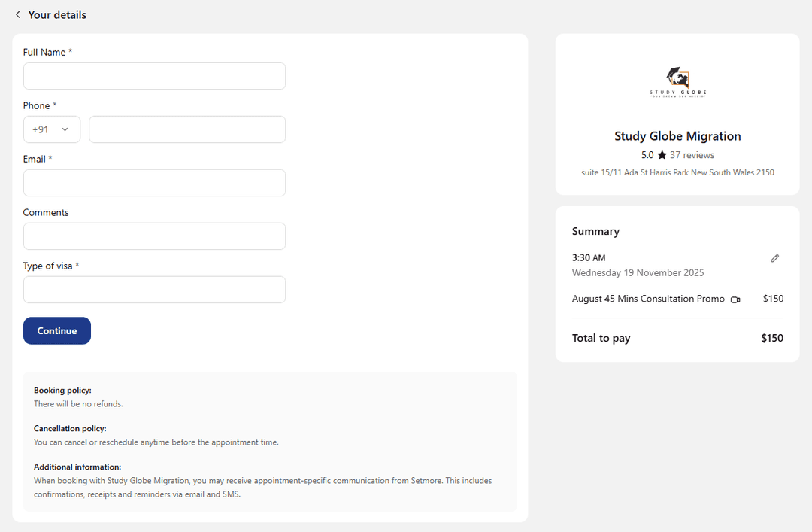The width and height of the screenshot is (812, 532).
Task: Click the Study Globe Migration business name
Action: (x=677, y=136)
